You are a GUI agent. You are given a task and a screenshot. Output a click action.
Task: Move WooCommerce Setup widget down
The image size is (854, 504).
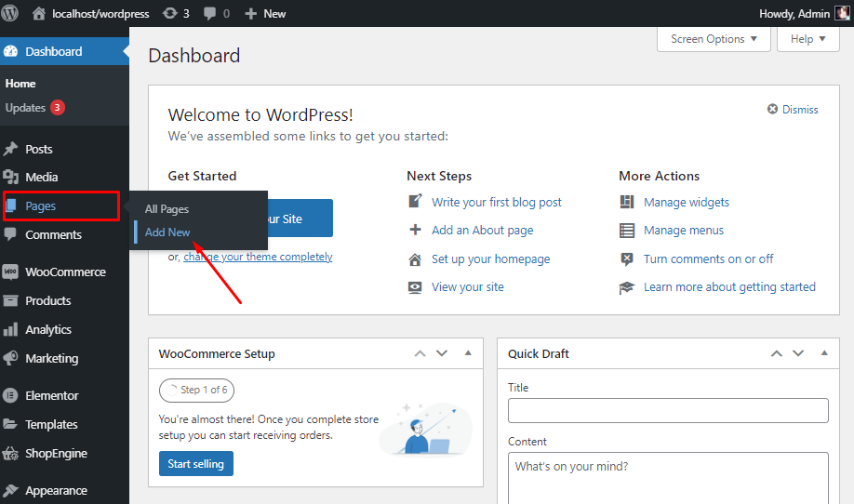[x=442, y=353]
